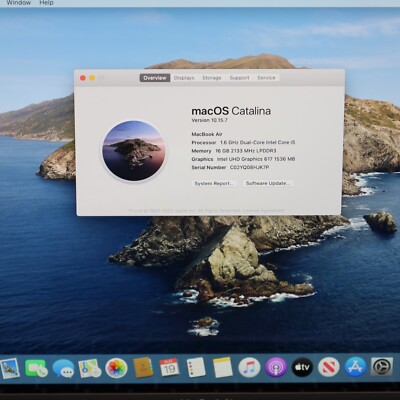Open the Contacts book icon
This screenshot has width=400, height=400.
[x=143, y=368]
